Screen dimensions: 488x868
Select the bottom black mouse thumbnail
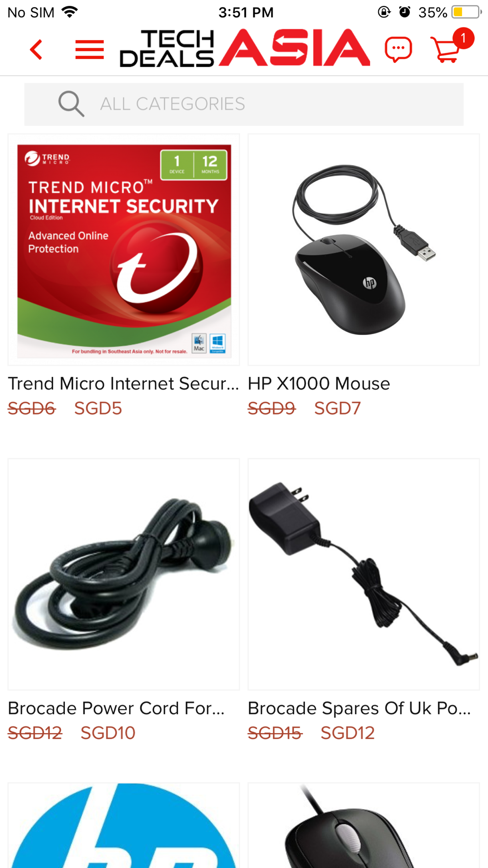click(364, 826)
